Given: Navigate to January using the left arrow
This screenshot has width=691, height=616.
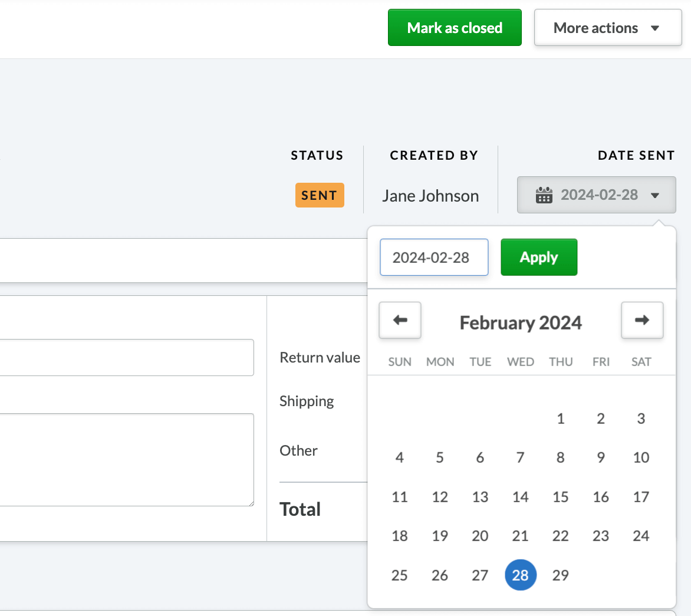Looking at the screenshot, I should 400,320.
